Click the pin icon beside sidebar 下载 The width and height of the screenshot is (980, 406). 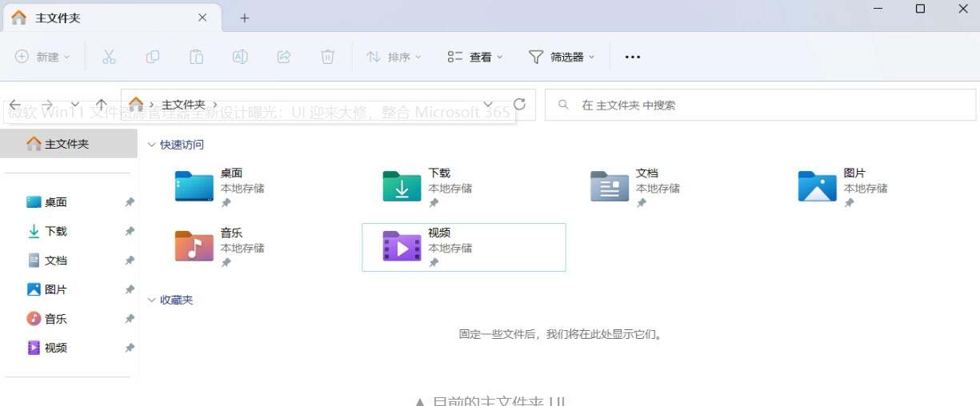pos(129,231)
